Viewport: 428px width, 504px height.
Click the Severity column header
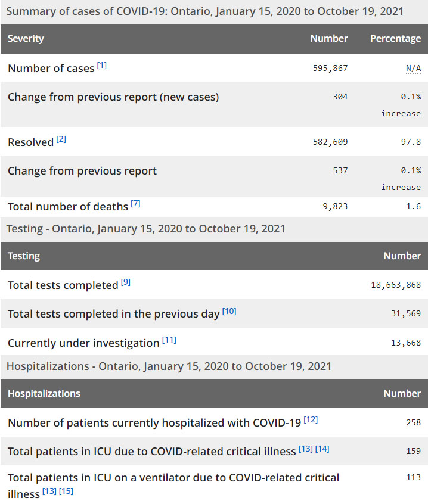pos(26,39)
